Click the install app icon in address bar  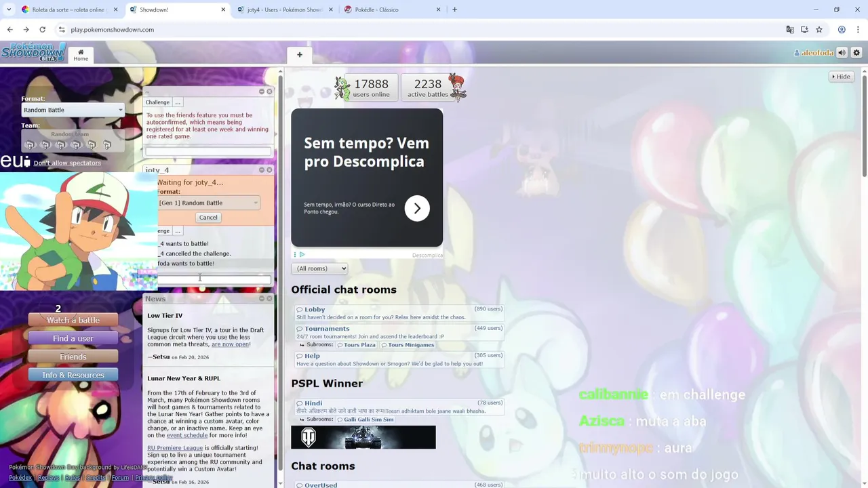804,30
